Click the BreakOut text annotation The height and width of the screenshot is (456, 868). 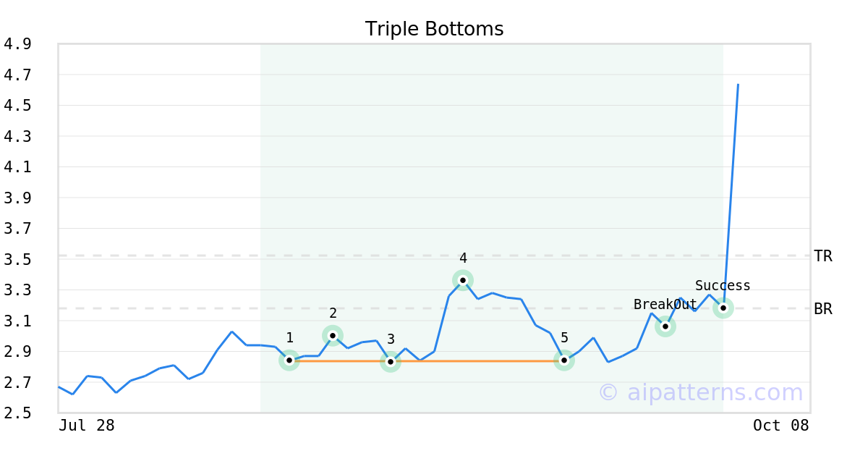click(x=665, y=305)
